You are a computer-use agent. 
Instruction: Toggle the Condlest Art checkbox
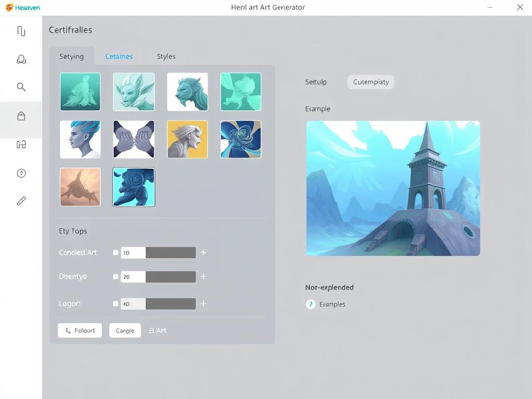click(116, 252)
